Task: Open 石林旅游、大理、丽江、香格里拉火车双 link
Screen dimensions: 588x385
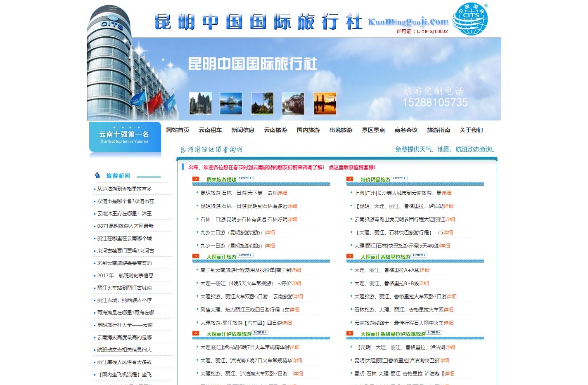Action: 399,310
